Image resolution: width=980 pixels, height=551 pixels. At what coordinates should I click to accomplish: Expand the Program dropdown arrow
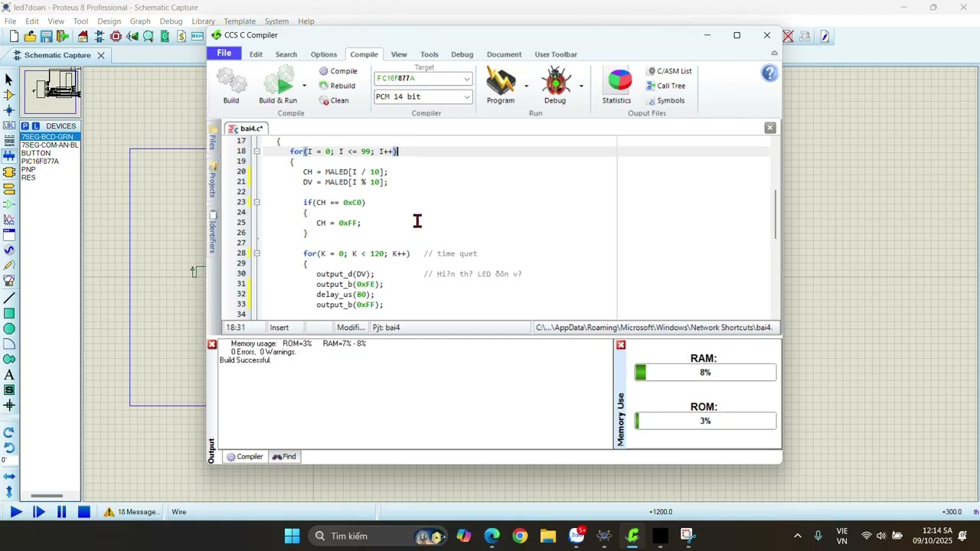pos(525,85)
